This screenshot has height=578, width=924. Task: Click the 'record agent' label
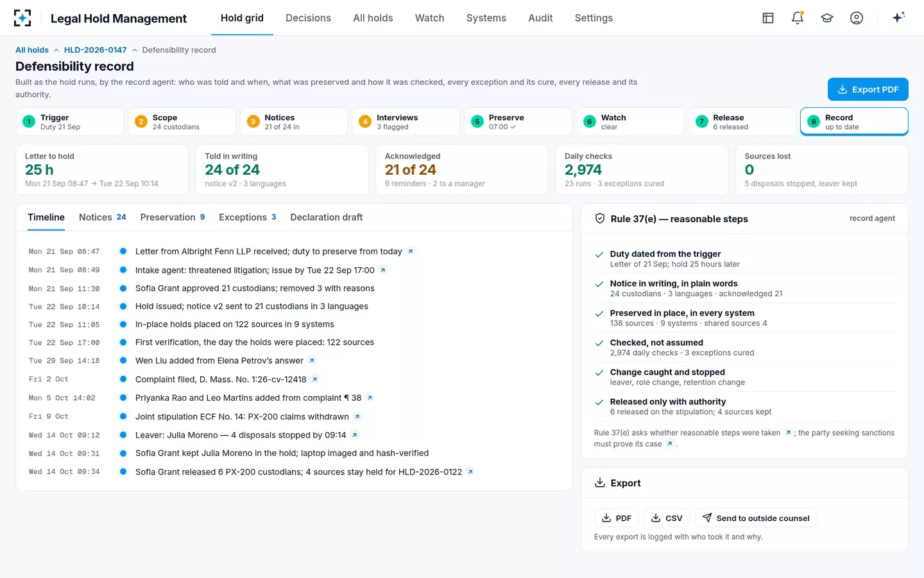[872, 218]
